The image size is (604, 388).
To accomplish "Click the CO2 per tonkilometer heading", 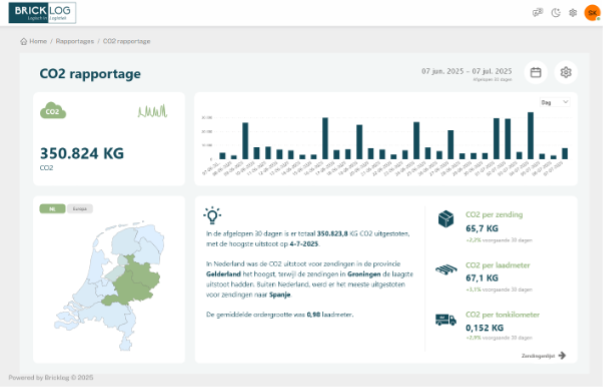I will point(502,314).
